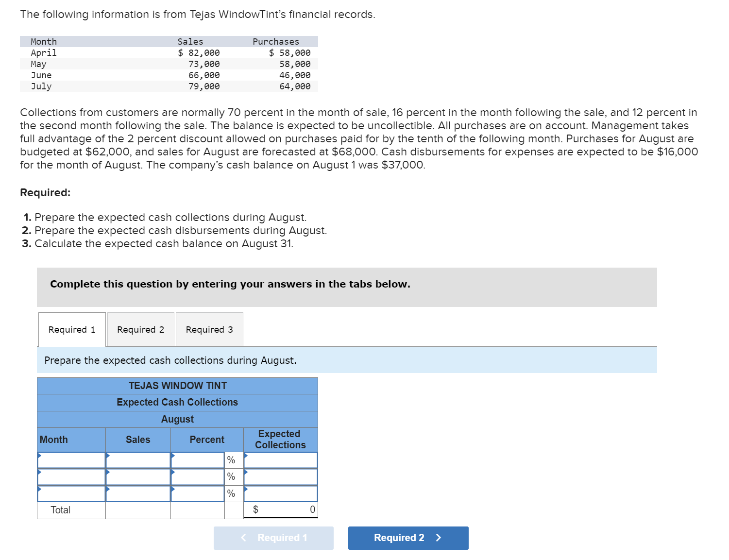Image resolution: width=729 pixels, height=560 pixels.
Task: Click the blue Required 2 next button
Action: pyautogui.click(x=408, y=538)
